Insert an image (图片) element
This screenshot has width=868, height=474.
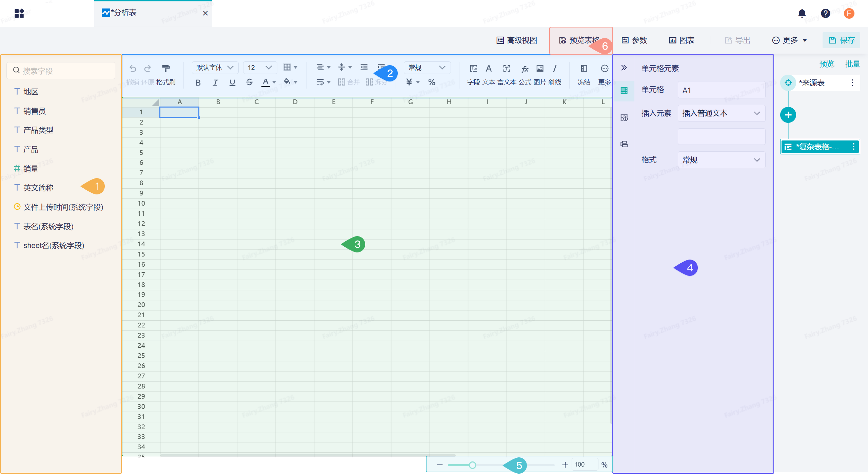tap(540, 69)
